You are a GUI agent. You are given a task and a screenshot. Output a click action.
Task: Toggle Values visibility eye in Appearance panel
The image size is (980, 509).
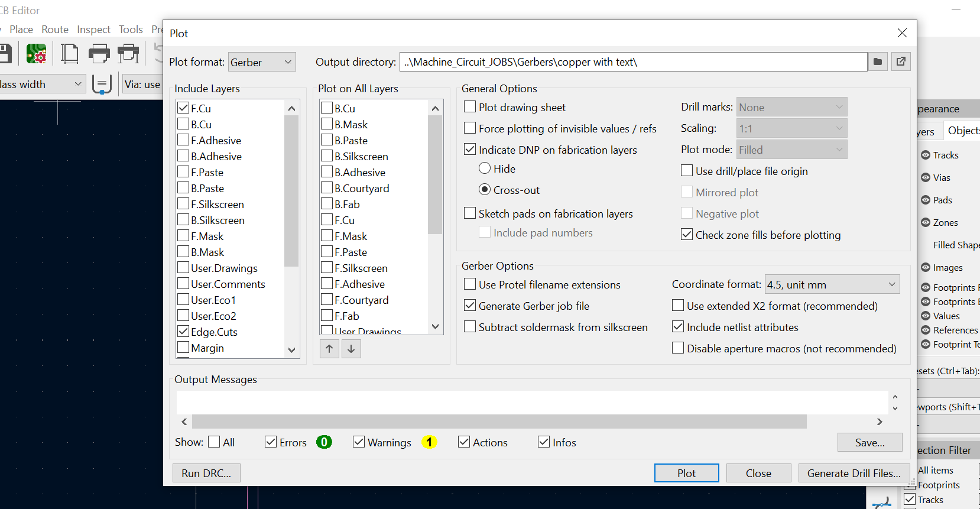pyautogui.click(x=926, y=316)
